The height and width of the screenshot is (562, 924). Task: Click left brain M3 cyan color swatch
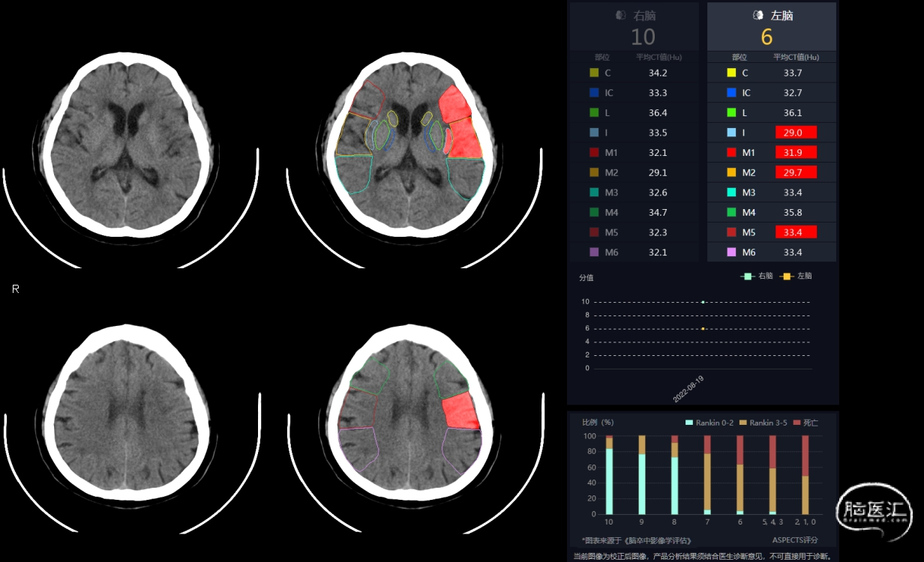(731, 193)
